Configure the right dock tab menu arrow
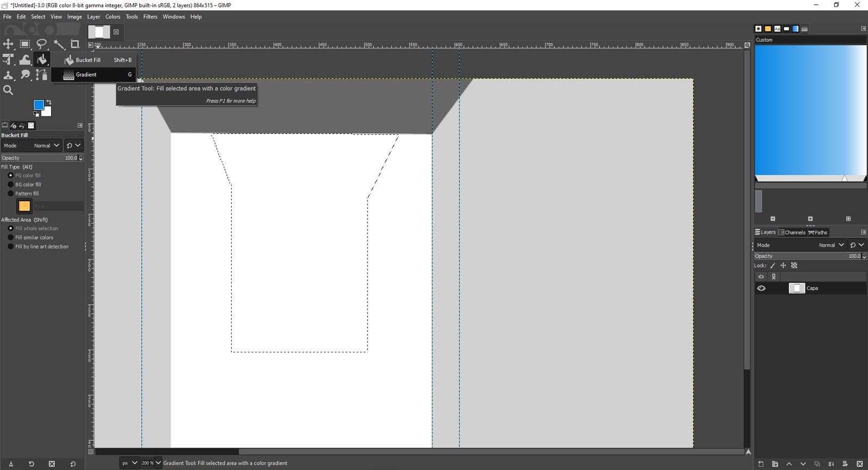 pyautogui.click(x=863, y=29)
